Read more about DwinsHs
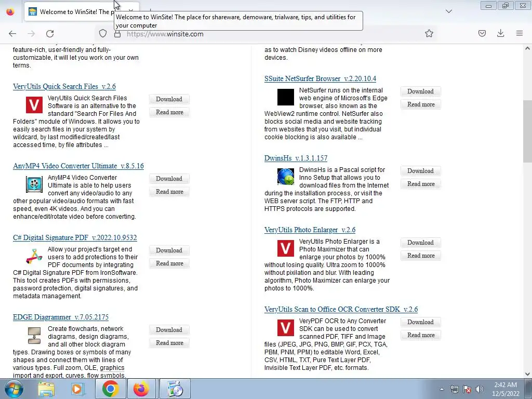Image resolution: width=532 pixels, height=399 pixels. point(421,183)
